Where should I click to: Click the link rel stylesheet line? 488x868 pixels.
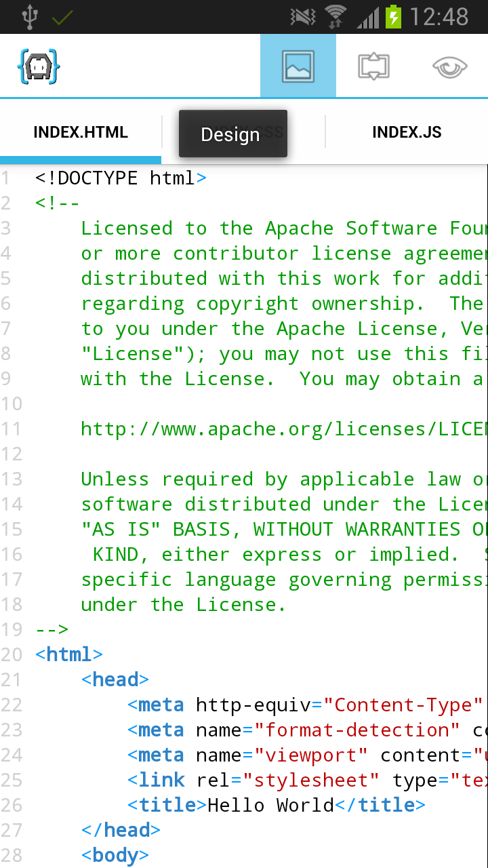(x=307, y=781)
